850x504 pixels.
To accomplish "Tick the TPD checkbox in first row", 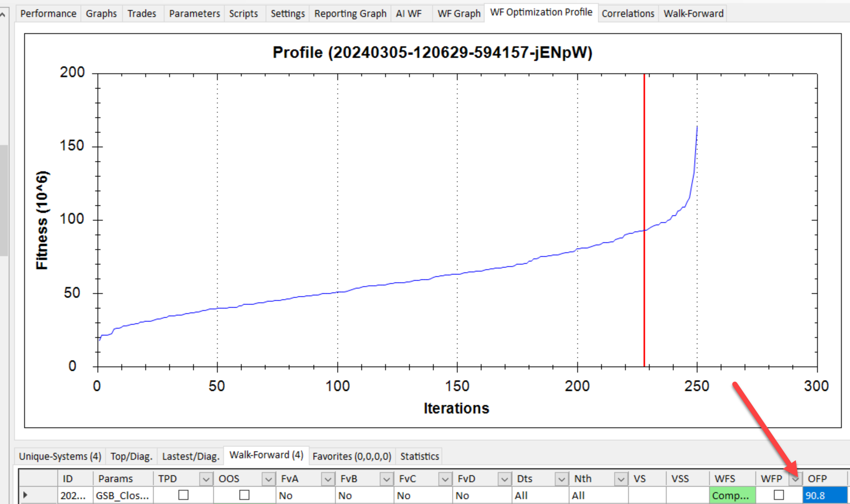I will click(183, 495).
